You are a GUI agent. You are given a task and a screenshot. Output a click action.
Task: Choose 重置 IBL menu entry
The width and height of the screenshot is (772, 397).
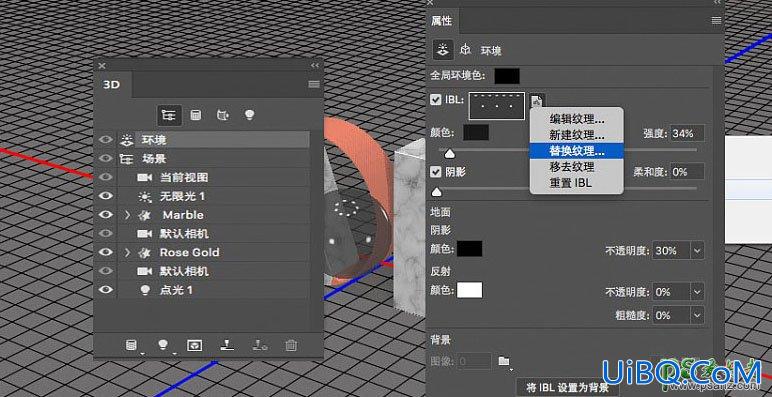coord(577,183)
